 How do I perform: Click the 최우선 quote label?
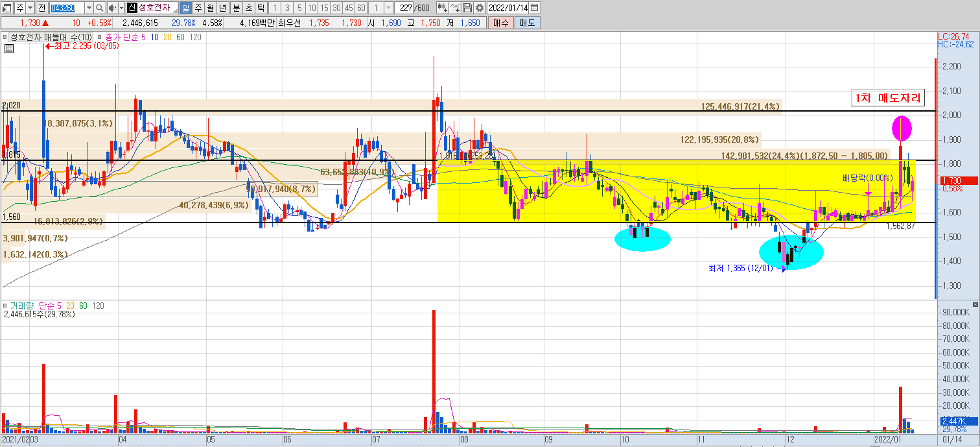pos(291,23)
